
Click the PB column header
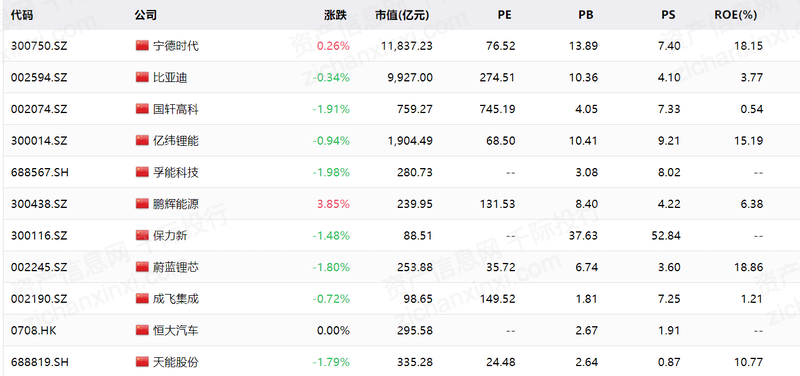point(586,15)
